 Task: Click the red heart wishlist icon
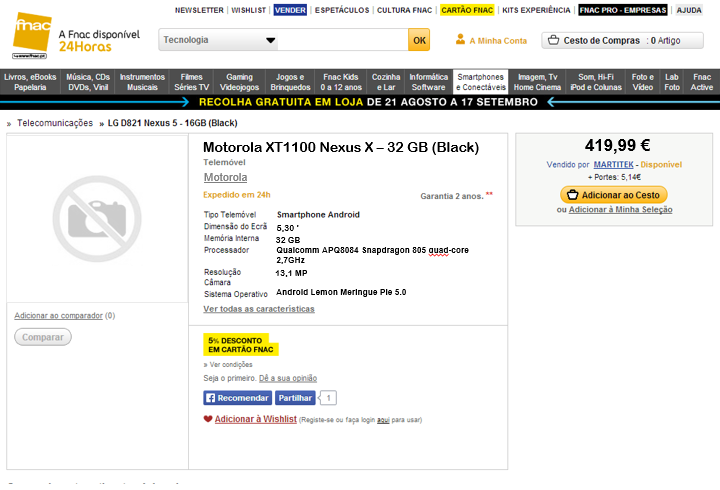point(208,419)
